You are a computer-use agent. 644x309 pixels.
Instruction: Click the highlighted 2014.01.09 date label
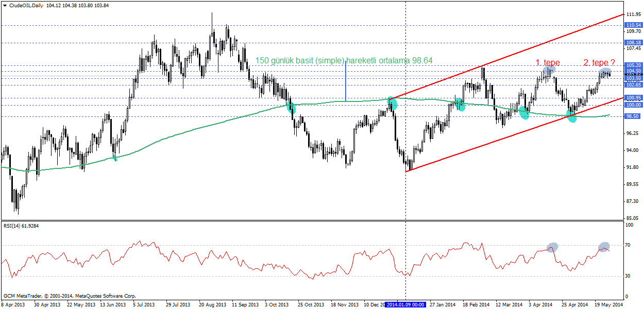[x=406, y=304]
